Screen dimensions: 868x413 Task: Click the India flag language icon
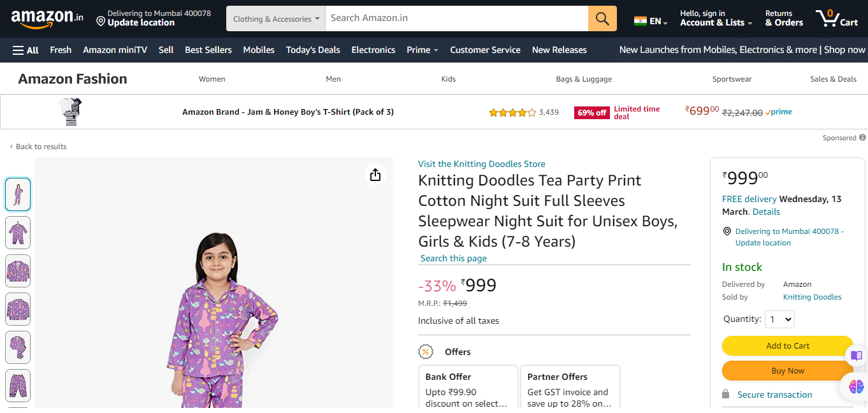coord(640,21)
